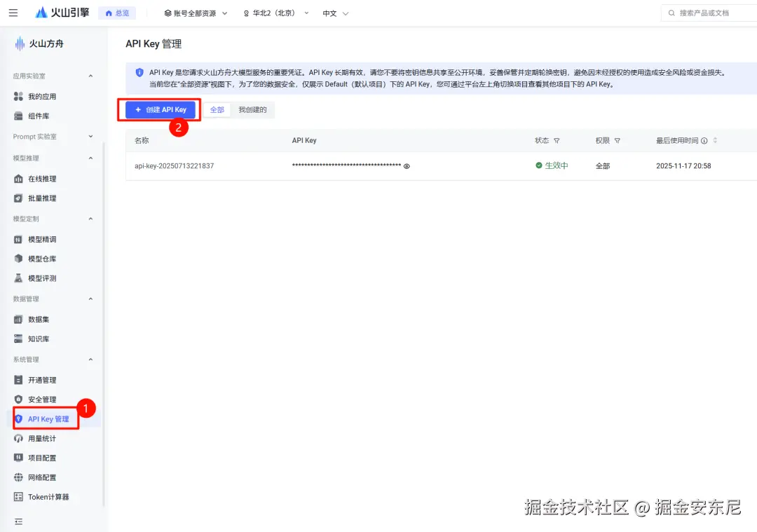Collapse the 系统管理 section

tap(90, 359)
